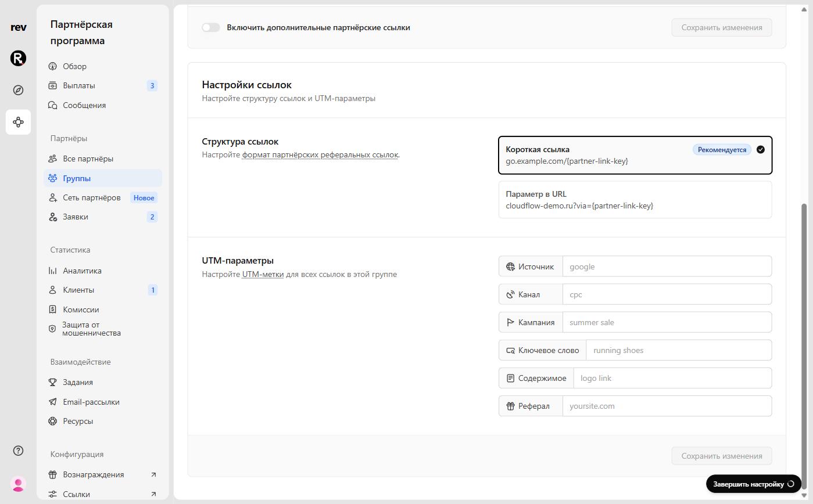The height and width of the screenshot is (504, 813).
Task: Click the Ссылки external arrow icon
Action: pyautogui.click(x=153, y=494)
